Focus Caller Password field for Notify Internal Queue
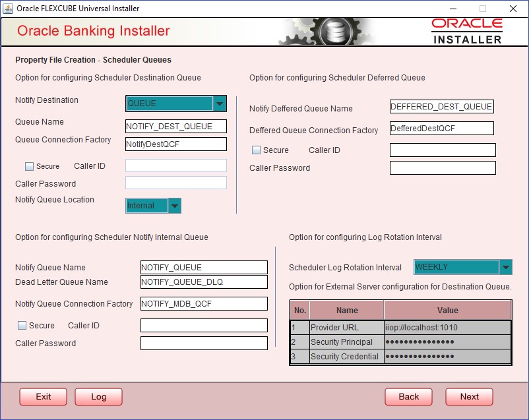 coord(204,343)
